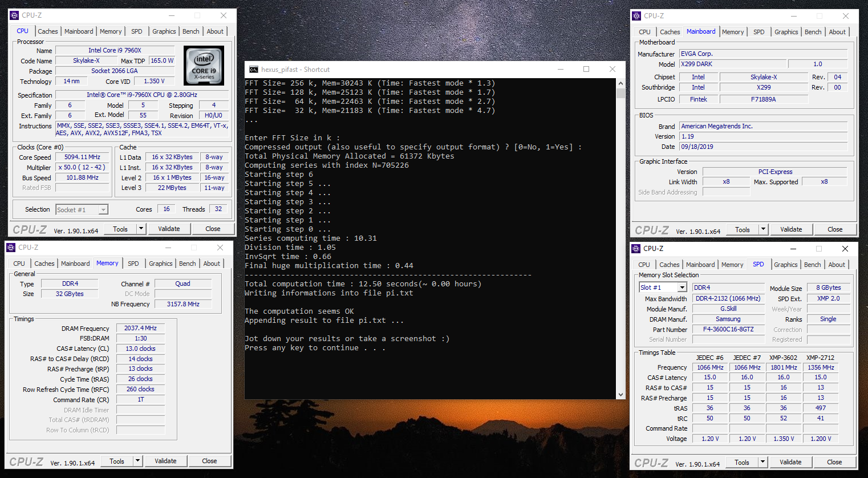Select Graphics tab in Memory window
Image resolution: width=868 pixels, height=478 pixels.
pyautogui.click(x=161, y=264)
